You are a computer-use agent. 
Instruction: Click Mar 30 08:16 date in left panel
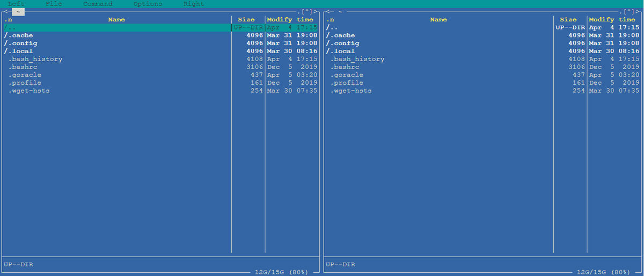click(292, 51)
